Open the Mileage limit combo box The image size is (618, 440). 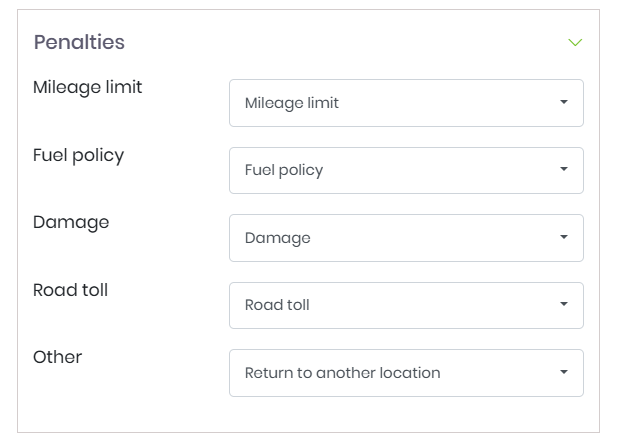(x=405, y=103)
